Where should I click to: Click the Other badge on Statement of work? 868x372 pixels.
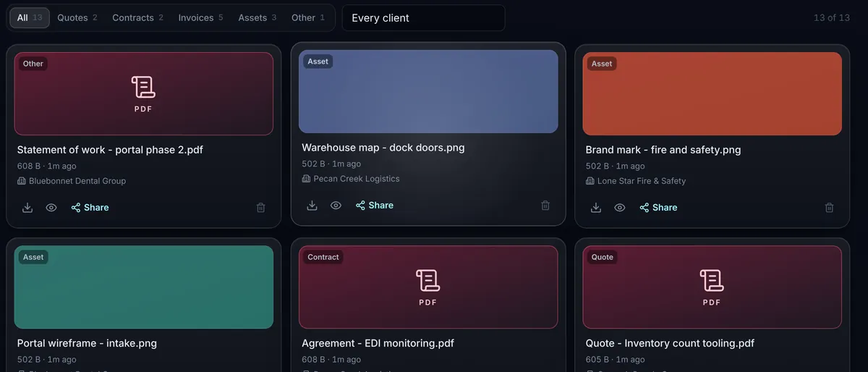(x=33, y=64)
